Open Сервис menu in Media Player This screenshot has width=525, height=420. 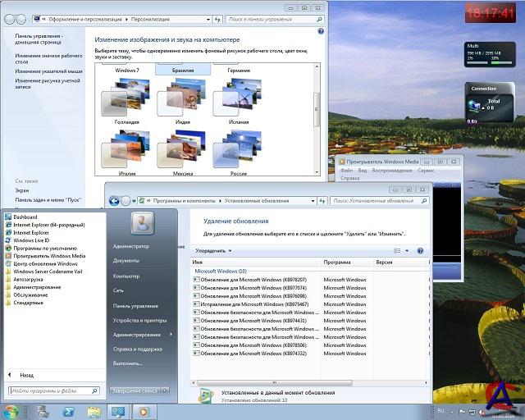[426, 170]
